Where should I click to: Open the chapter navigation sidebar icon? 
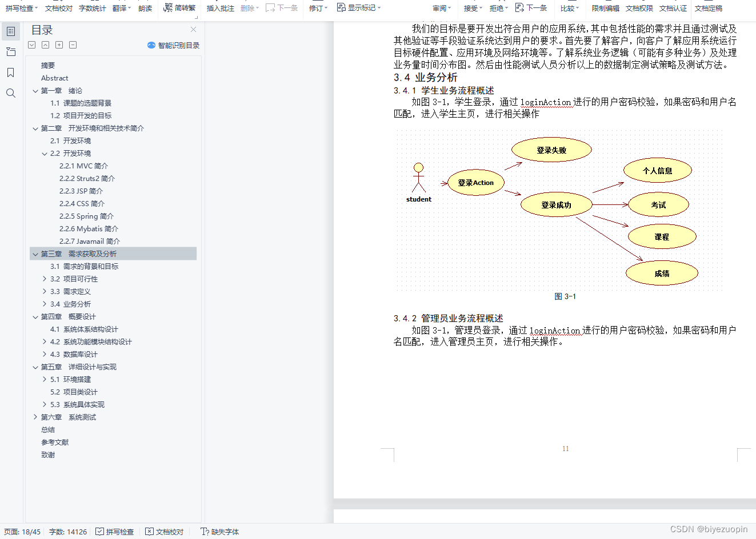(x=11, y=52)
